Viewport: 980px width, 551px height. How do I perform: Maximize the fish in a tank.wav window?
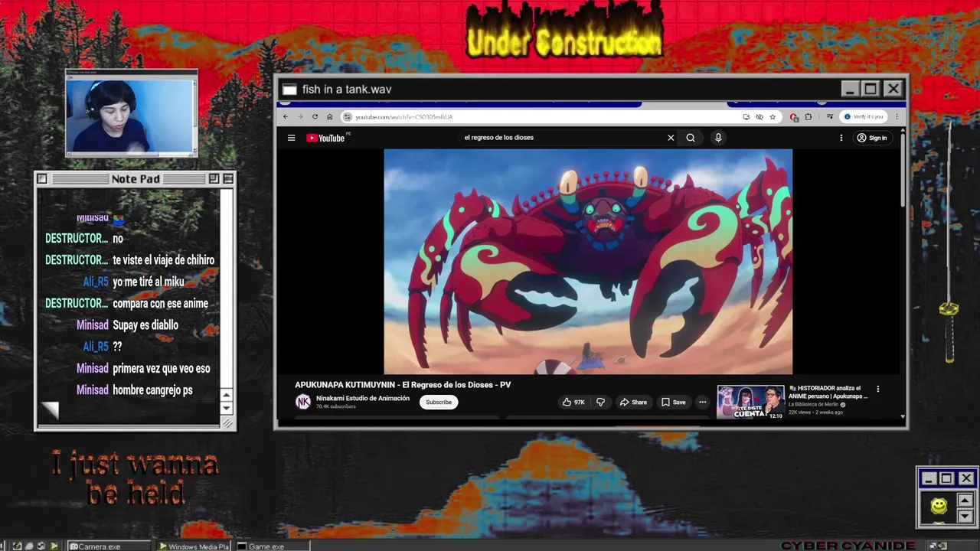pos(871,89)
